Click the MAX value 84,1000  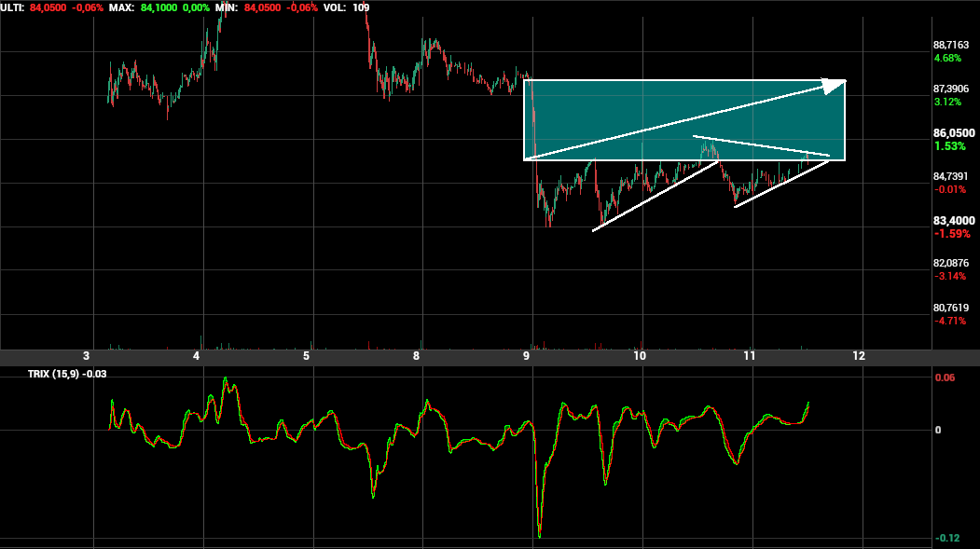tap(159, 7)
